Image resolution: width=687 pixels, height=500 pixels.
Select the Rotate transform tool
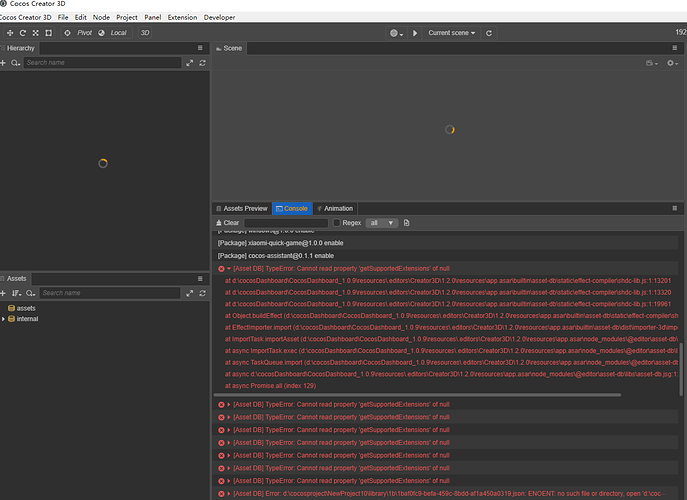point(23,33)
